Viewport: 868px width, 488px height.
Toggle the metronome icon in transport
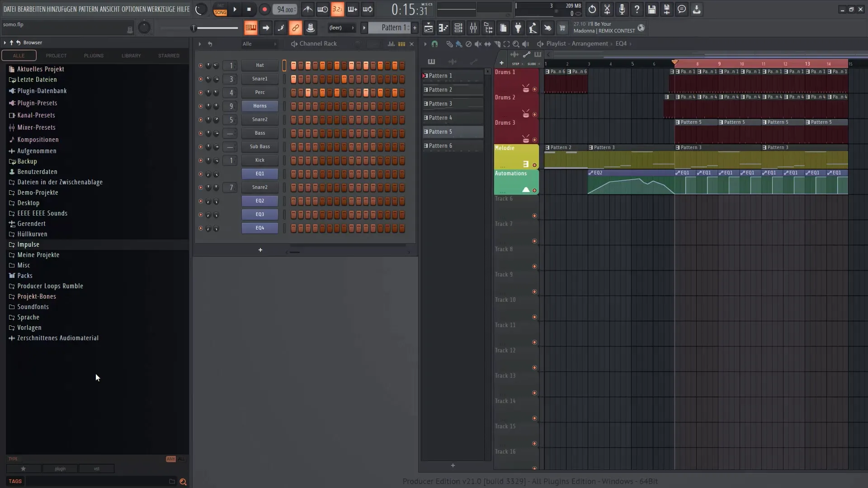307,9
